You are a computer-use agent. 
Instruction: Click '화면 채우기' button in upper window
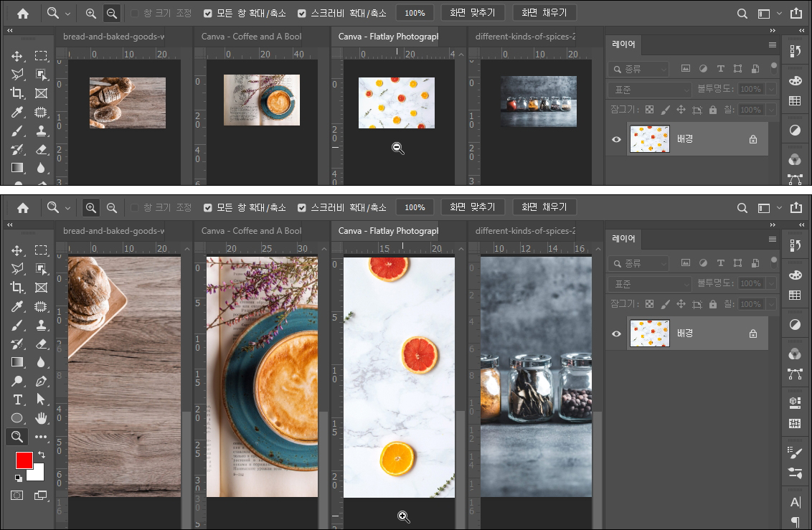point(544,13)
